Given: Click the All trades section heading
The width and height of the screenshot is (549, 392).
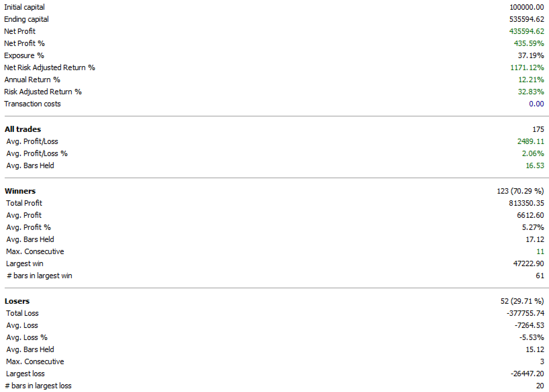Looking at the screenshot, I should click(x=23, y=129).
